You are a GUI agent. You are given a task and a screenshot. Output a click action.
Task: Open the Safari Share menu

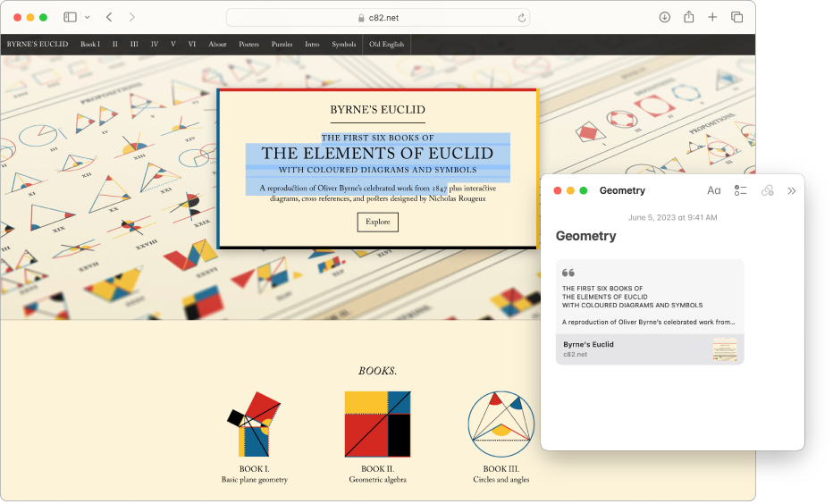tap(688, 17)
